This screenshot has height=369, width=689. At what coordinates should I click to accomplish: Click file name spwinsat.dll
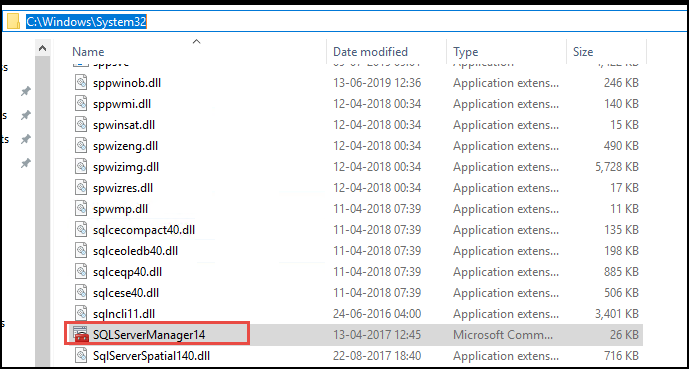click(124, 125)
